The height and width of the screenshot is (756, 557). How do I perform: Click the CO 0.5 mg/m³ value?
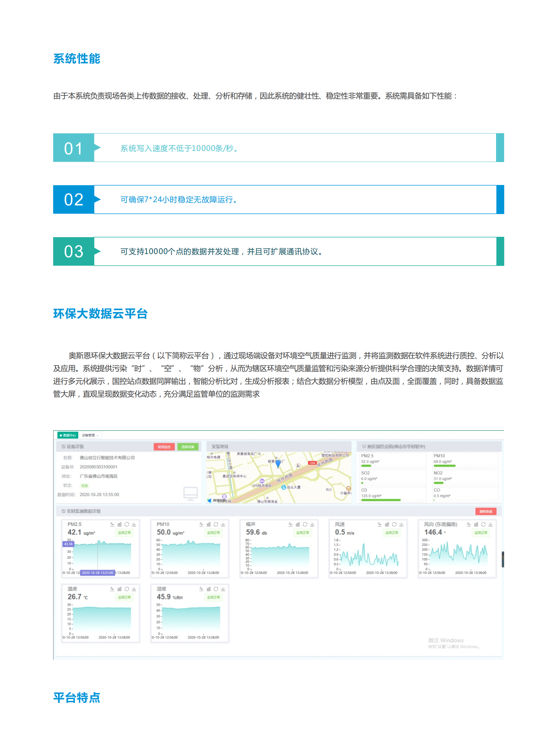click(x=442, y=496)
